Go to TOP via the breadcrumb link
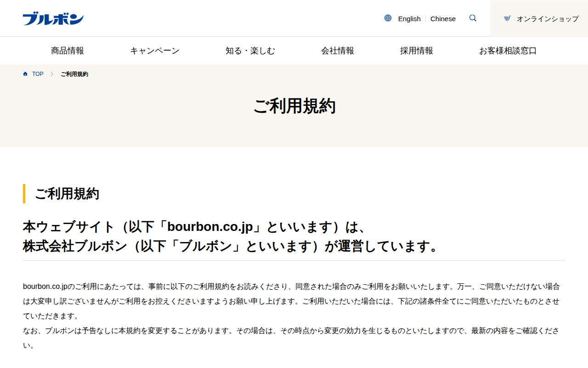This screenshot has height=368, width=588. tap(38, 74)
